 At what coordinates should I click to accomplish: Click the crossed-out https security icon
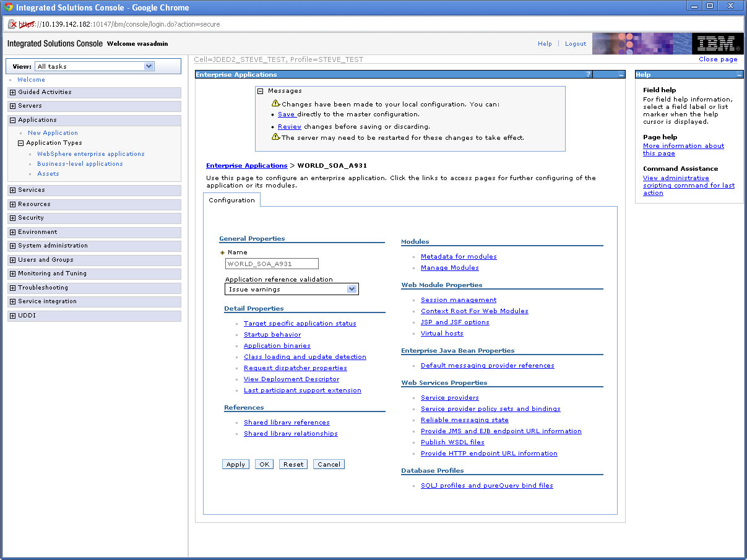pyautogui.click(x=12, y=24)
